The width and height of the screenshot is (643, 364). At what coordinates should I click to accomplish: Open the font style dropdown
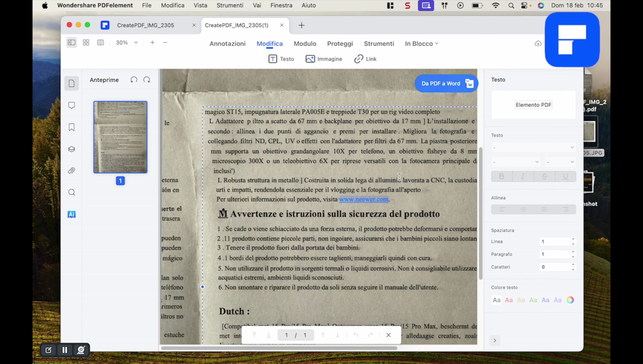click(516, 162)
